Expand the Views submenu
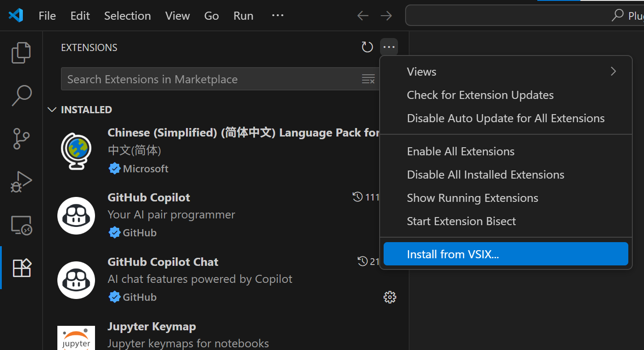This screenshot has width=644, height=350. tap(506, 72)
